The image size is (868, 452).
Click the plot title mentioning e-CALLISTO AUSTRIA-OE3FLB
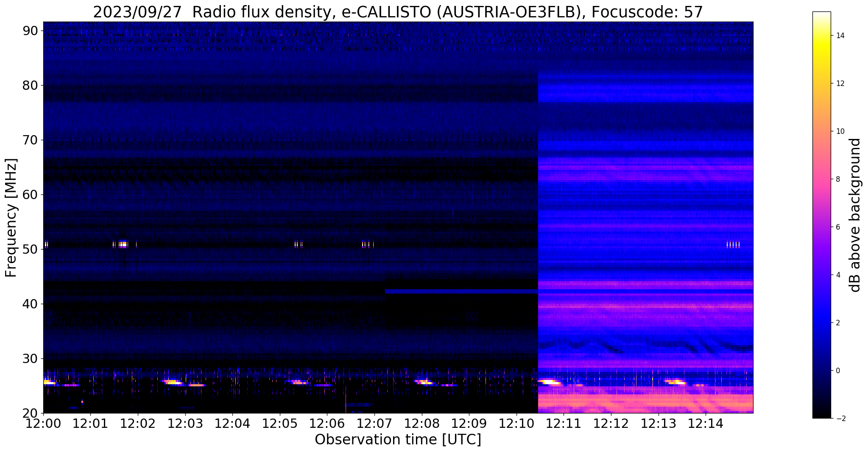pos(398,12)
